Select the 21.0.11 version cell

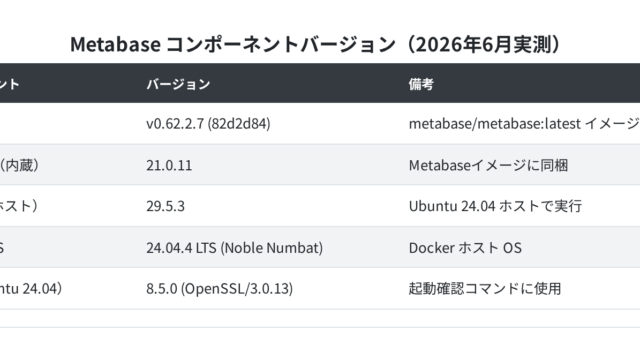click(x=169, y=165)
